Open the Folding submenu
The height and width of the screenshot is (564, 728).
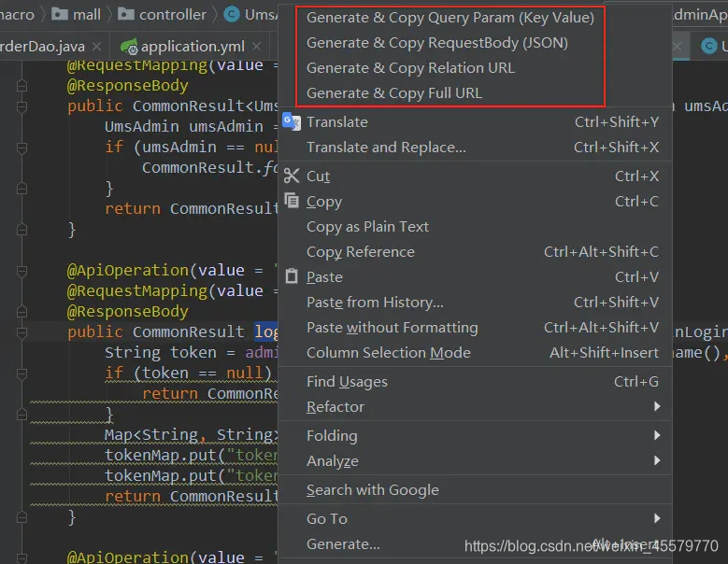coord(476,435)
